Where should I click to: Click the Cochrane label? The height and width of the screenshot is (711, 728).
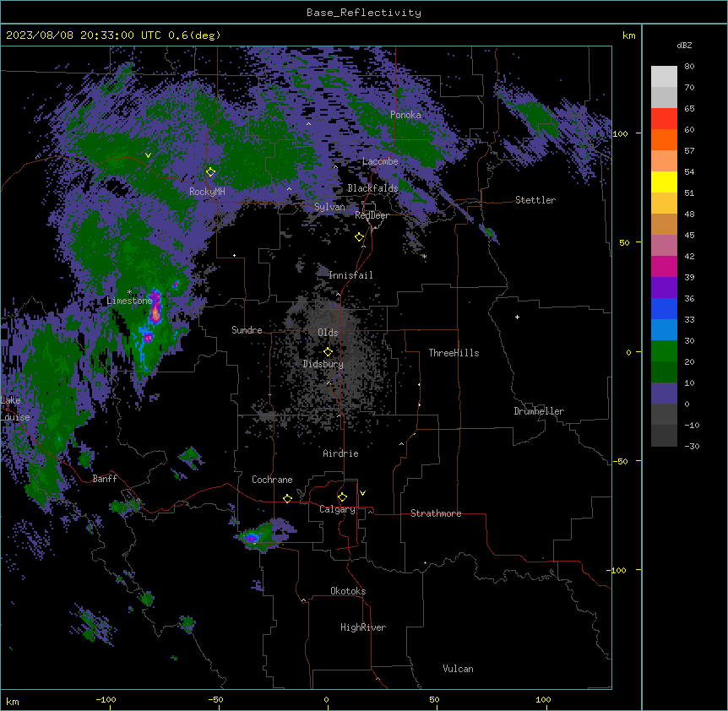[x=272, y=480]
